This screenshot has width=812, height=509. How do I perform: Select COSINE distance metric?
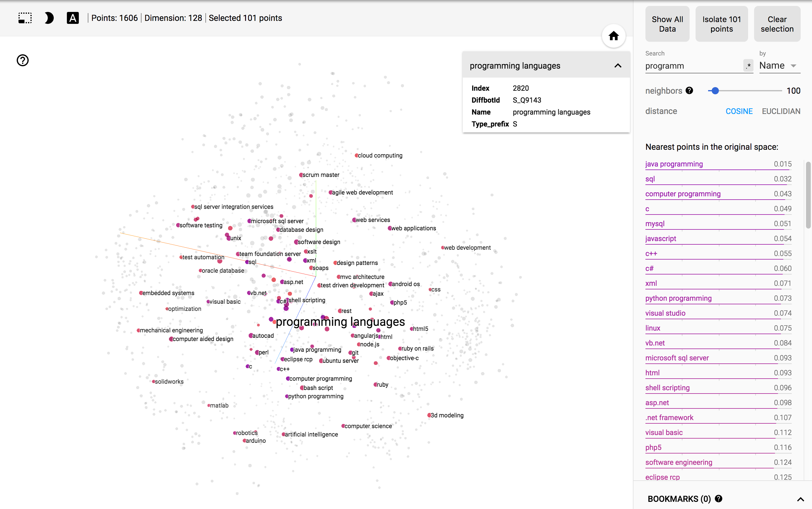click(x=739, y=111)
